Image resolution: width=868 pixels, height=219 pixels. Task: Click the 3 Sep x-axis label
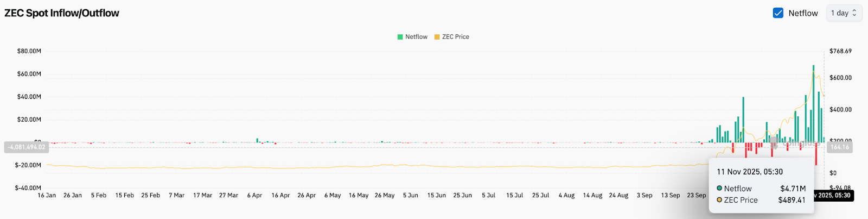coord(644,195)
